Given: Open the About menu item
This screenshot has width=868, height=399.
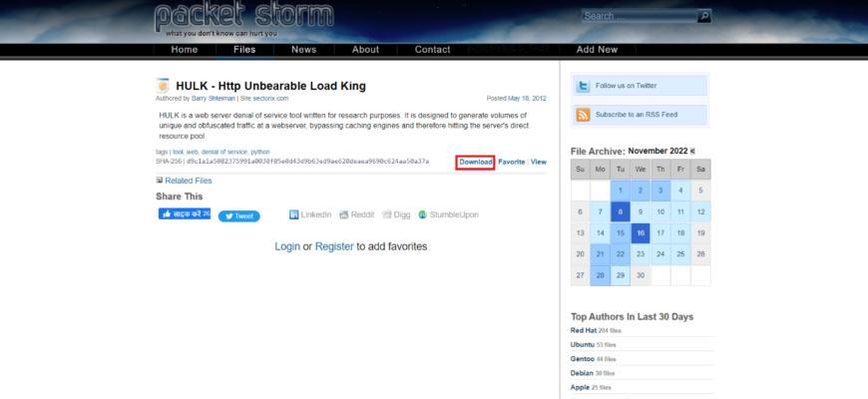Looking at the screenshot, I should pyautogui.click(x=366, y=49).
